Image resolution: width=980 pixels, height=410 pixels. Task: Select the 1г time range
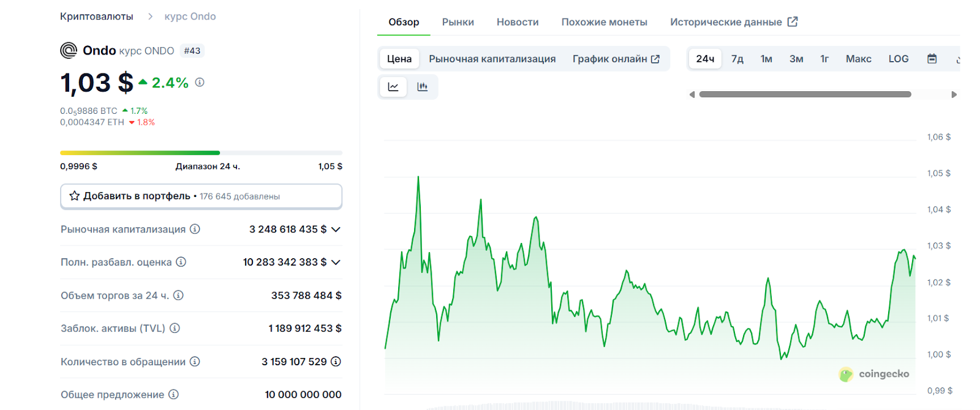tap(824, 59)
